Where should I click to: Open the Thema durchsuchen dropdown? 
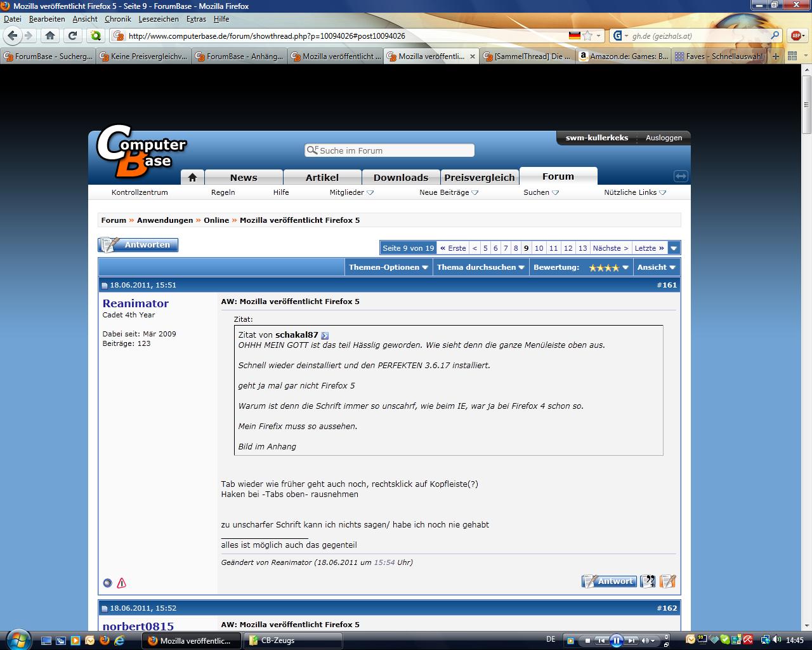point(481,267)
